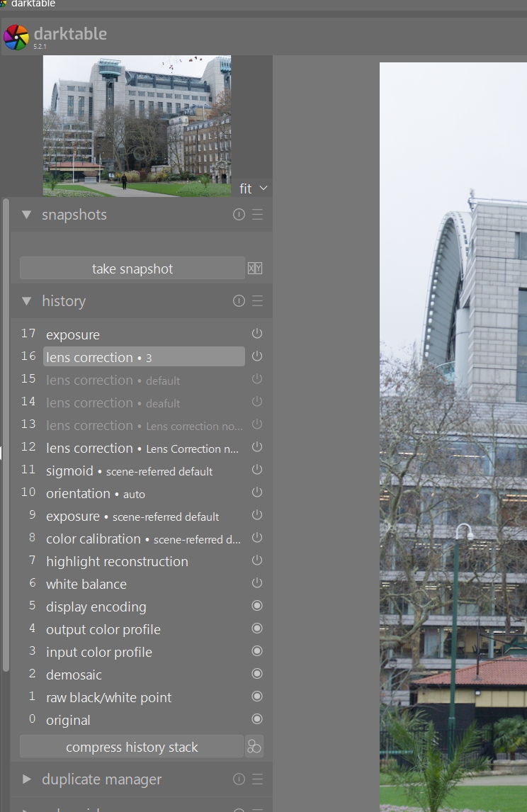Click the main building image in center view
This screenshot has height=812, width=527.
(453, 437)
